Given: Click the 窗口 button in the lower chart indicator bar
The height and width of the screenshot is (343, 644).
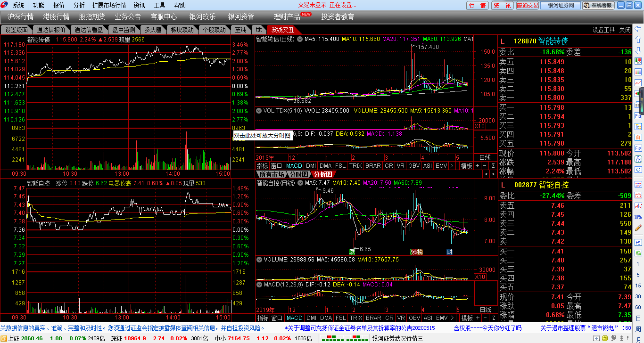Looking at the screenshot, I should 277,318.
